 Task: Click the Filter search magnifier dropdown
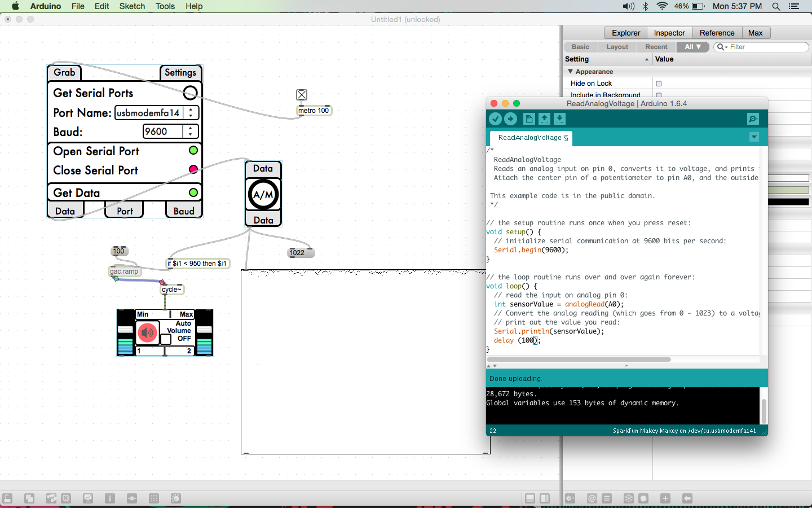point(722,47)
